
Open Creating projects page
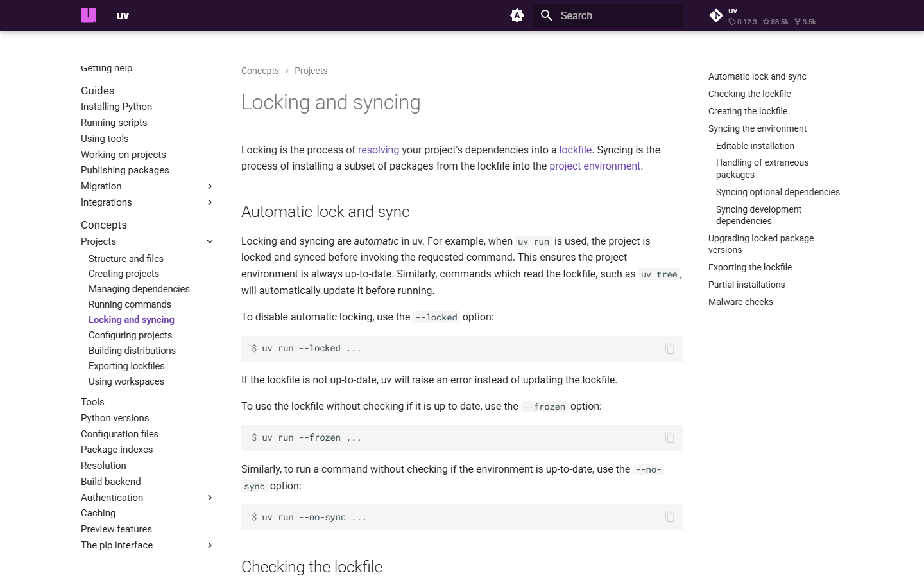tap(124, 274)
